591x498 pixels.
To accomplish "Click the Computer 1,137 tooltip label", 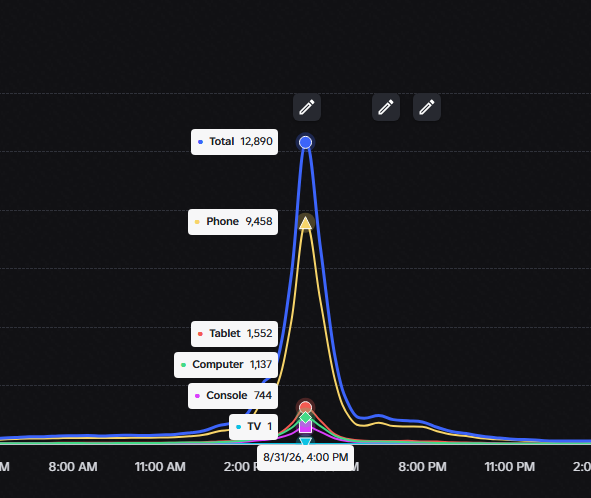I will [226, 365].
